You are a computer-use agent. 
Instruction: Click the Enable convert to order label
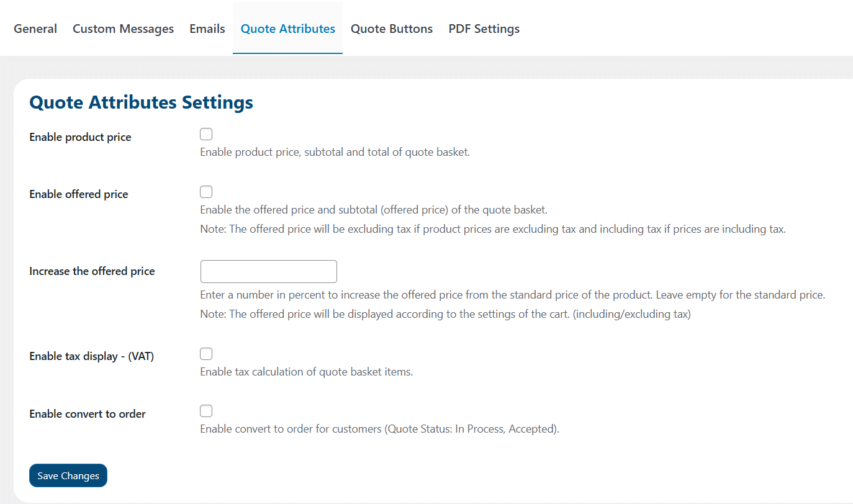pos(88,414)
